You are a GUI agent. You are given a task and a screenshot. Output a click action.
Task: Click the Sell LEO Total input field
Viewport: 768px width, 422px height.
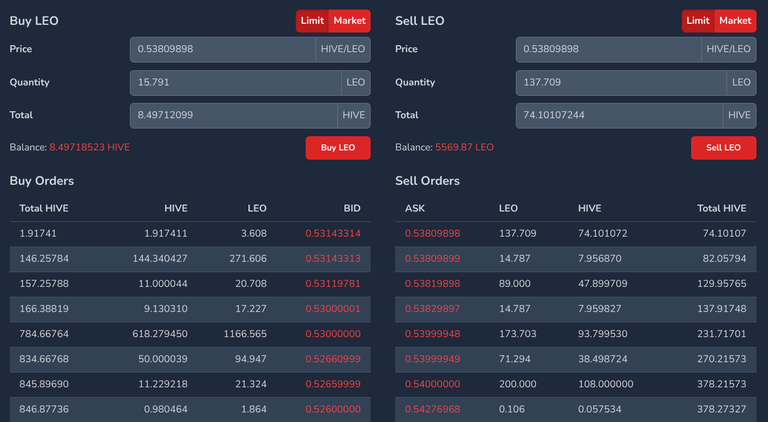[x=619, y=116]
